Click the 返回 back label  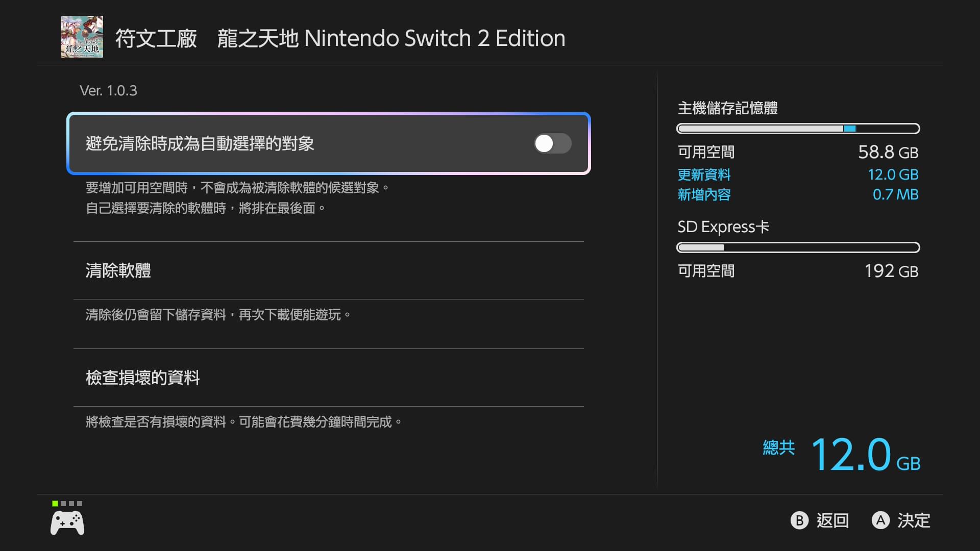[832, 520]
